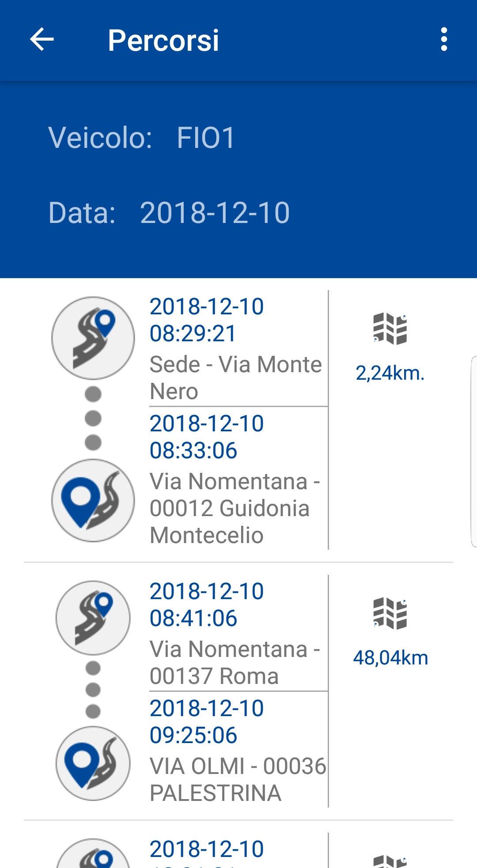Screen dimensions: 477x868
Task: Open map icon for 2,24km trip
Action: click(x=390, y=329)
